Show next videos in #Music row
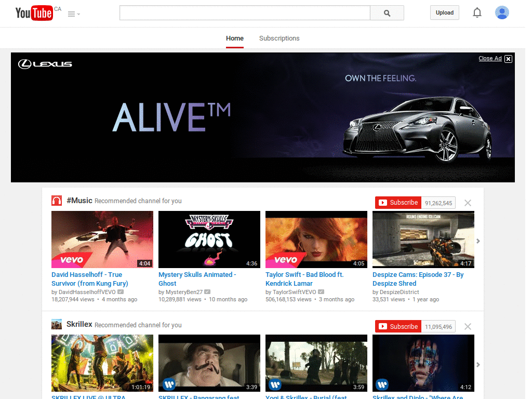This screenshot has height=399, width=532. coord(478,241)
